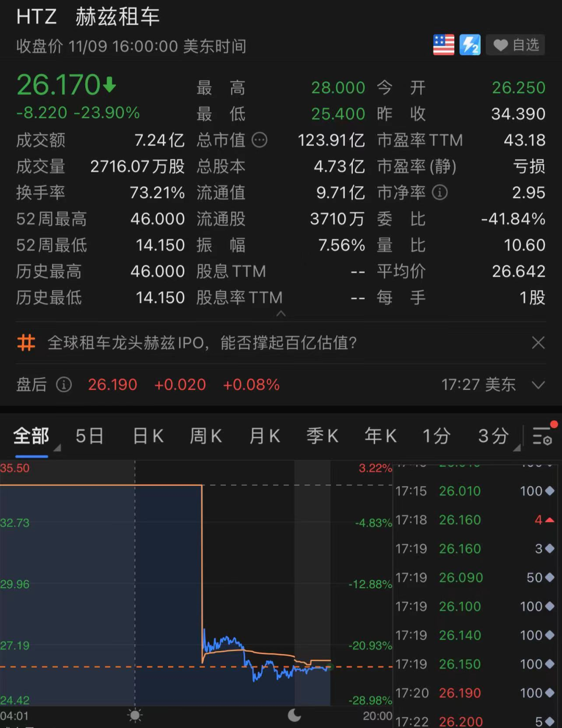Switch to 日K chart tab
The width and height of the screenshot is (562, 728).
[x=148, y=436]
